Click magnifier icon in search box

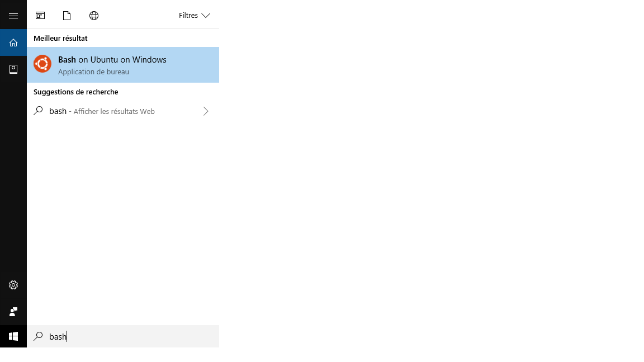coord(38,336)
